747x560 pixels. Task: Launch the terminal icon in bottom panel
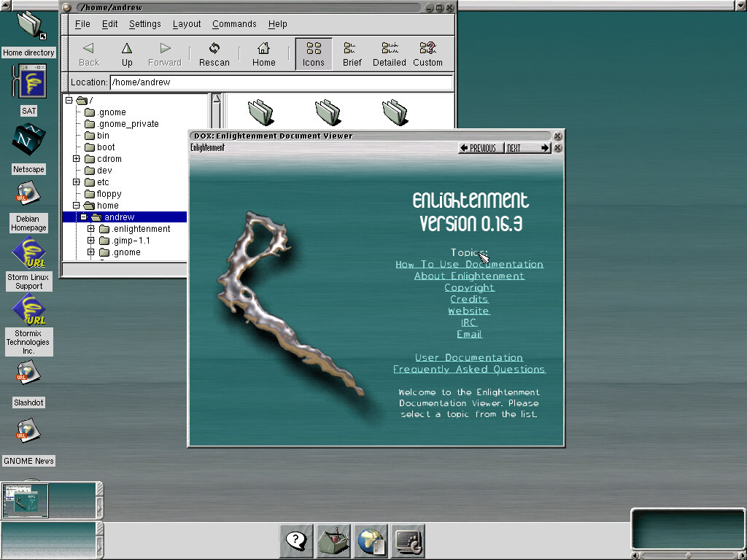click(x=408, y=541)
